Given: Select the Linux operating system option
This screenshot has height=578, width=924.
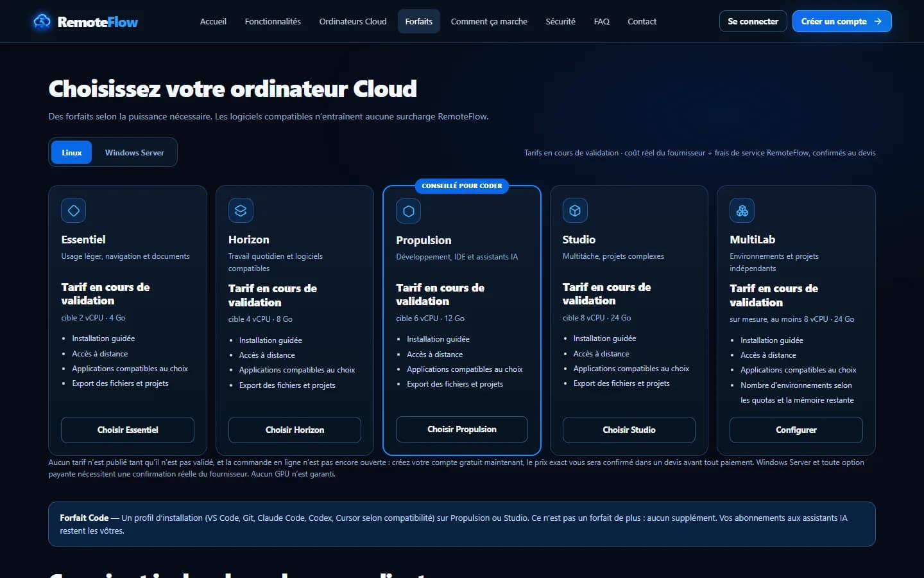Looking at the screenshot, I should pyautogui.click(x=72, y=153).
